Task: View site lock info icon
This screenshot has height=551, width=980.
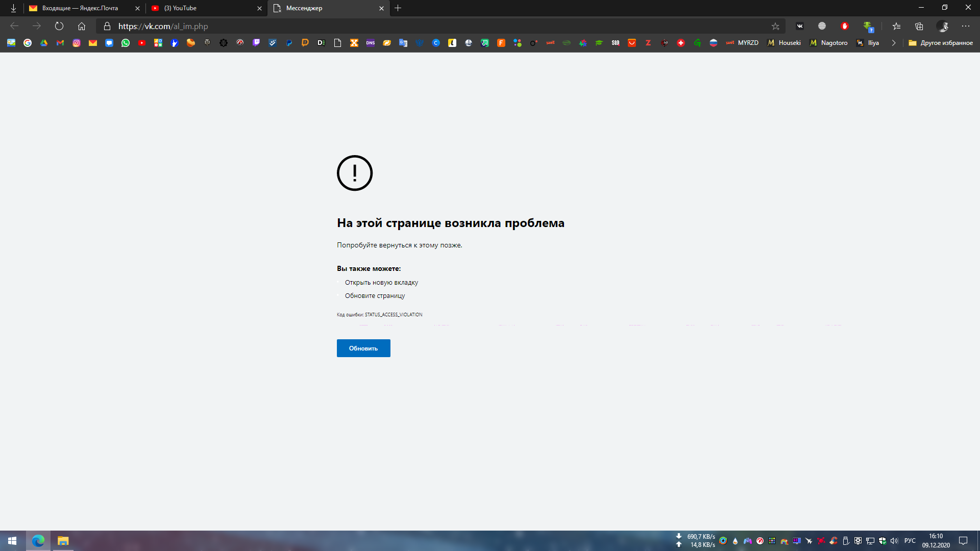Action: click(x=107, y=26)
